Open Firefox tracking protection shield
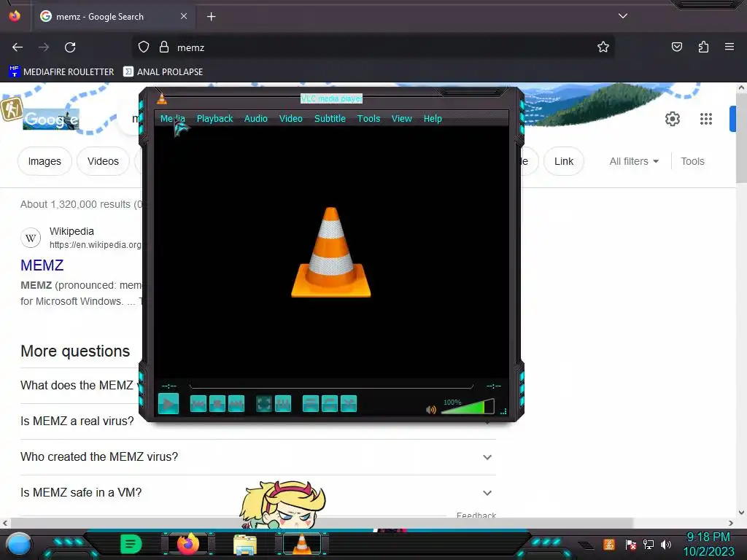The width and height of the screenshot is (747, 560). tap(144, 47)
